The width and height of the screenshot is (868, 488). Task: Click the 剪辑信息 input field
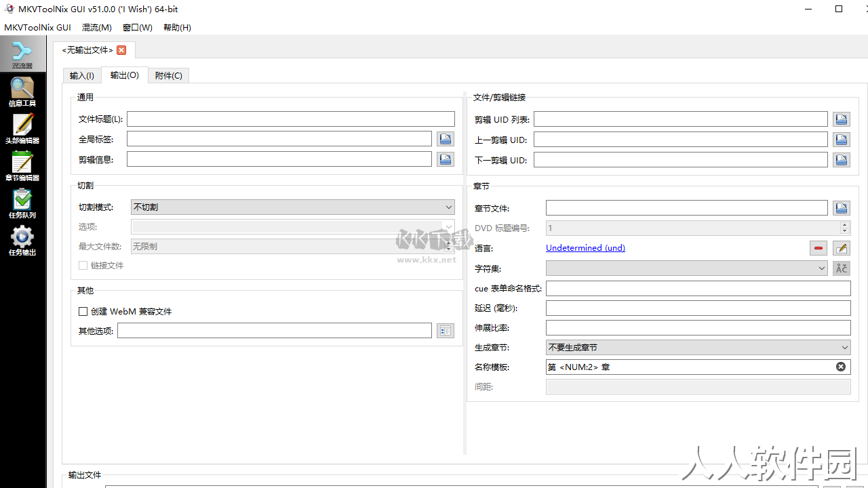point(279,159)
